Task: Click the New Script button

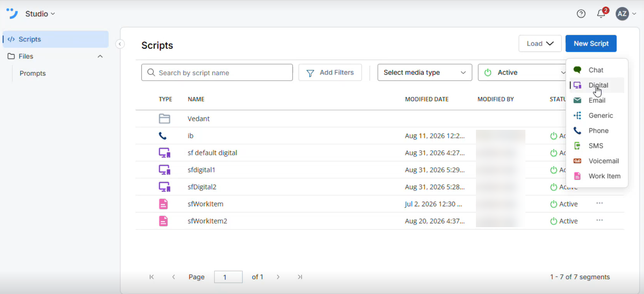Action: click(591, 44)
